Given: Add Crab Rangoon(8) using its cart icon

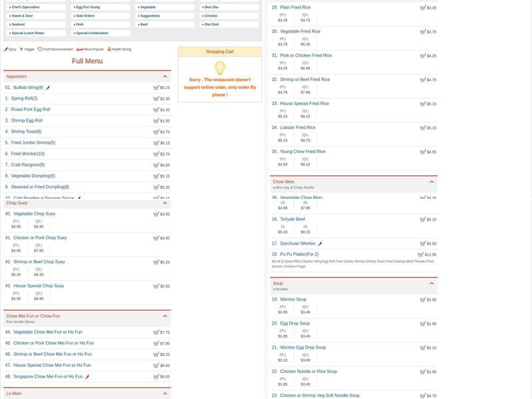Looking at the screenshot, I should pyautogui.click(x=156, y=165).
